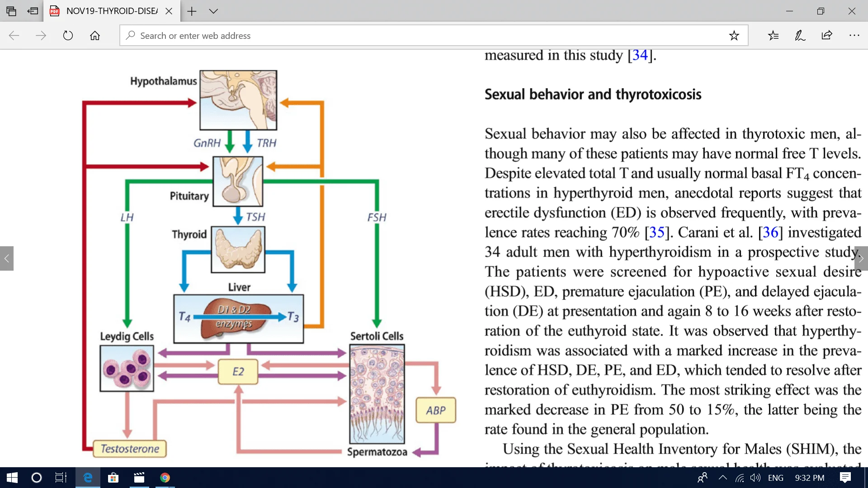The height and width of the screenshot is (488, 868).
Task: Open Google Chrome from taskbar
Action: point(165,478)
